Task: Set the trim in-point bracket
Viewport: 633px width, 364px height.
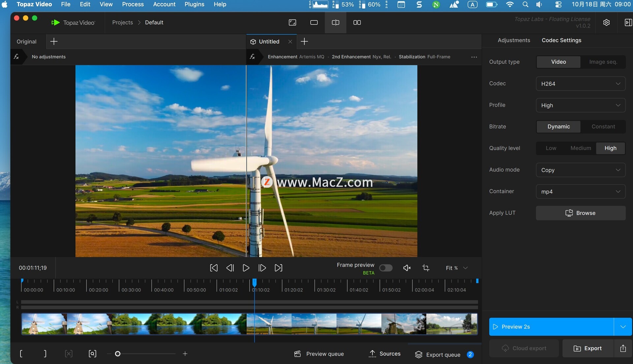Action: (21, 354)
